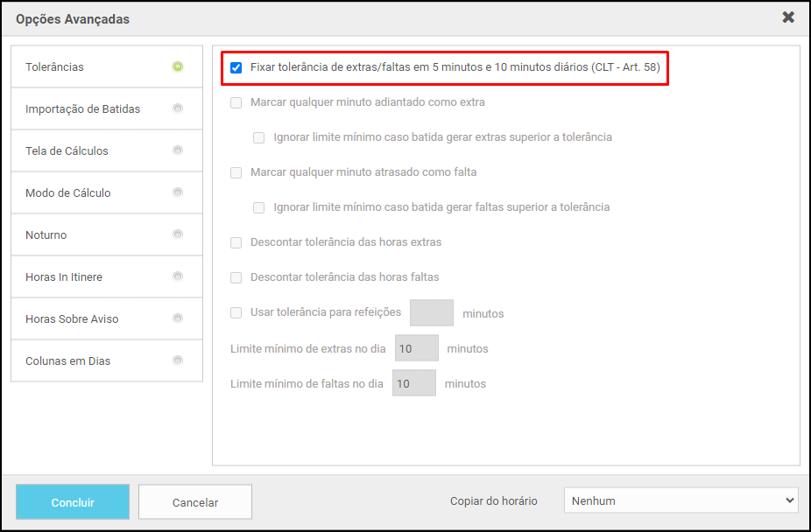Screen dimensions: 811x532
Task: Click the green indicator icon beside Tolerâncias
Action: [x=178, y=66]
